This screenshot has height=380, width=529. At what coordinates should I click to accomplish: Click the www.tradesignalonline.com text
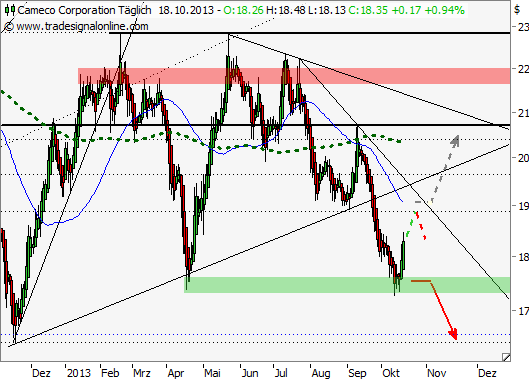[x=82, y=26]
